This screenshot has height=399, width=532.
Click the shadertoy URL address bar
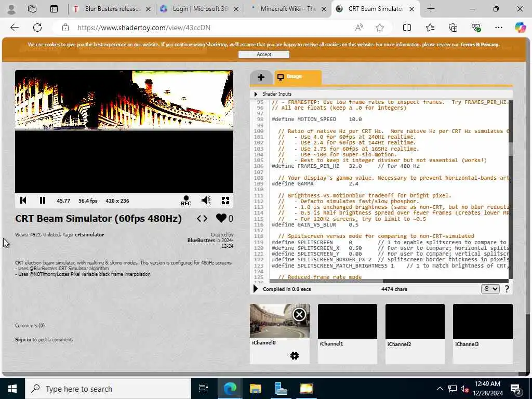click(144, 28)
